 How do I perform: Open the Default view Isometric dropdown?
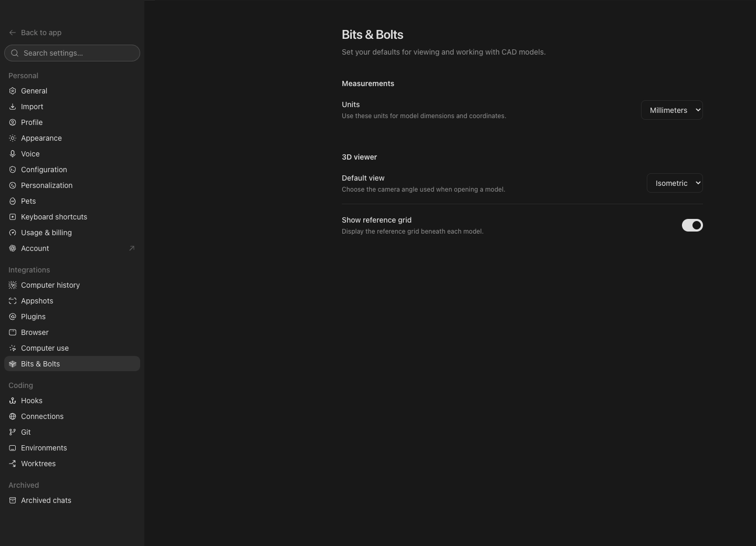tap(675, 183)
